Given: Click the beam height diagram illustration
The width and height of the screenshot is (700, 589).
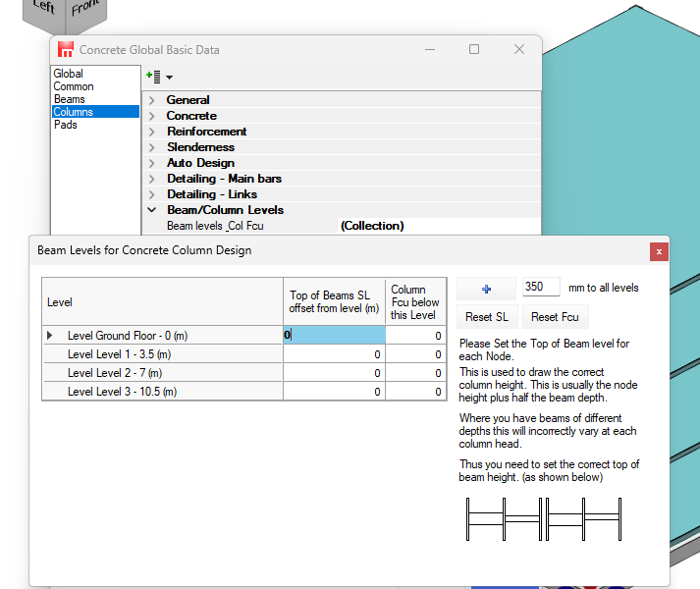Looking at the screenshot, I should click(x=544, y=519).
